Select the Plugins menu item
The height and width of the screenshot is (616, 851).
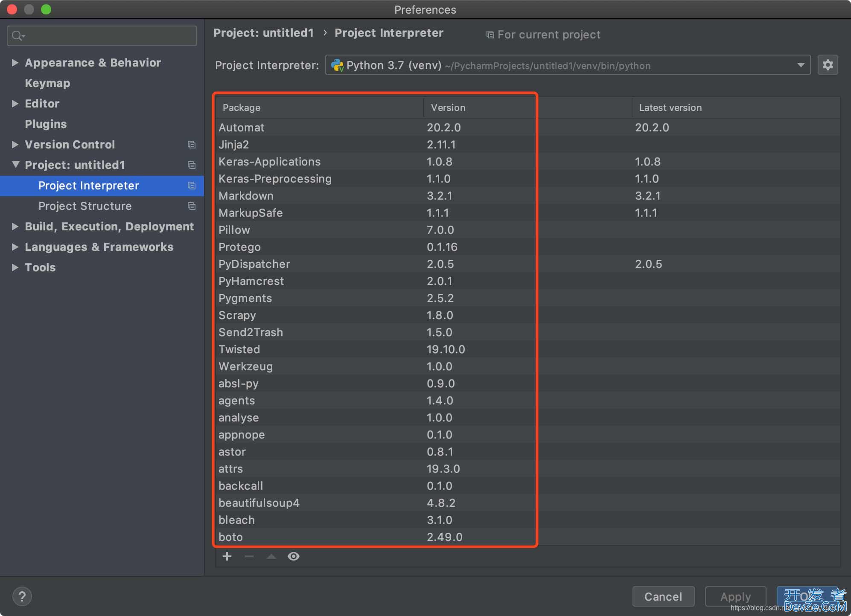[x=46, y=124]
